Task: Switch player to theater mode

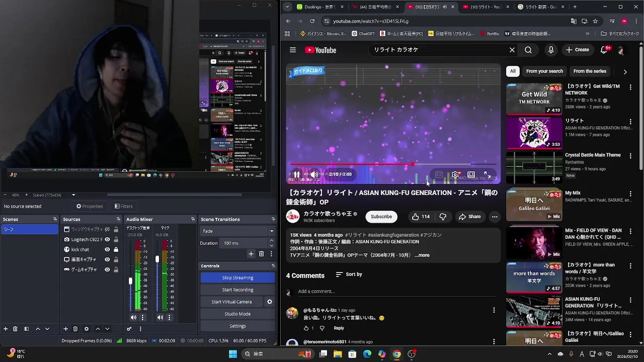Action: (471, 174)
